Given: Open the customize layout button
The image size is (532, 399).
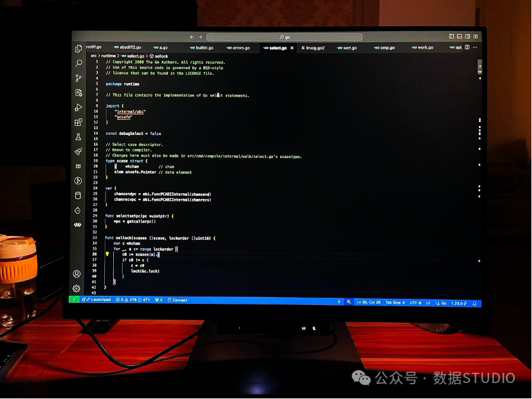Looking at the screenshot, I should click(476, 36).
